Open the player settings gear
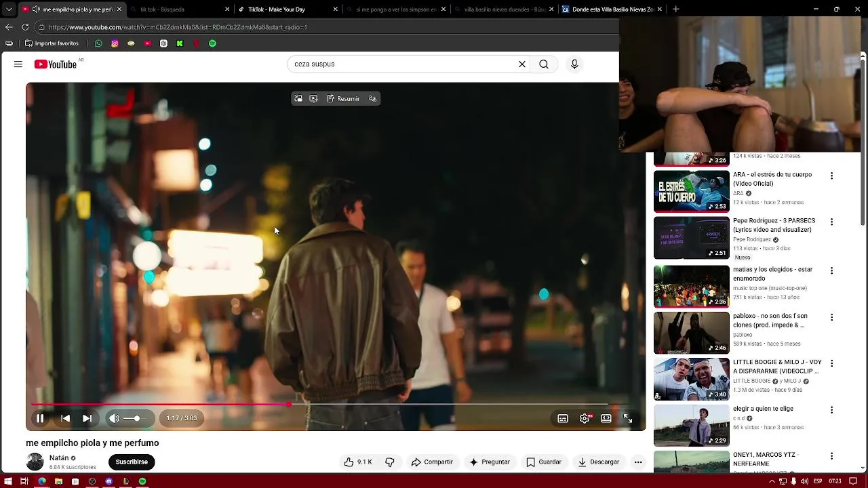 tap(585, 418)
